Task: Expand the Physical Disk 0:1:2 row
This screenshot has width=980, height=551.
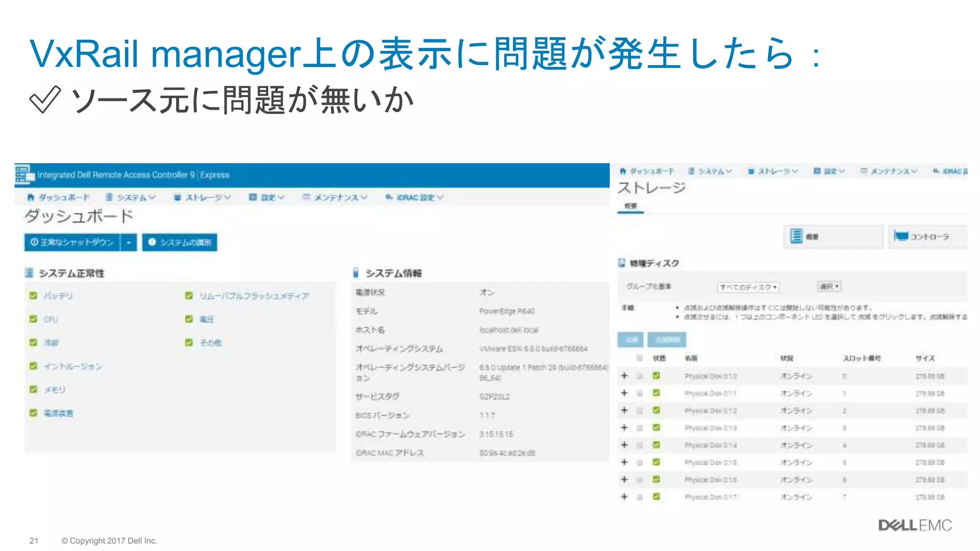Action: 624,410
